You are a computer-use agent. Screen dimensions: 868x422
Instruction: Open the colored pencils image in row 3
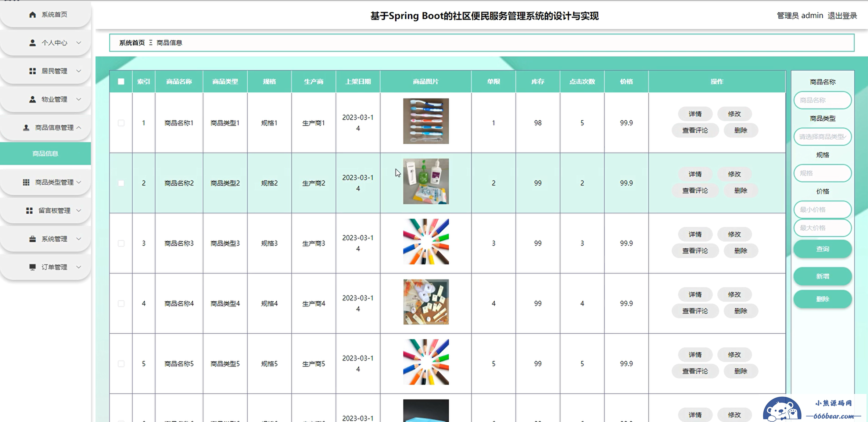click(426, 242)
